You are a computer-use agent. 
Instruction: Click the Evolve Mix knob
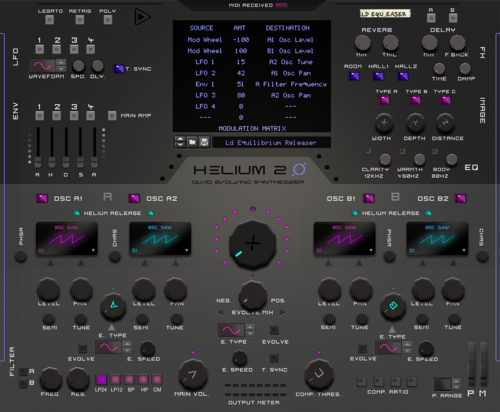(x=252, y=294)
